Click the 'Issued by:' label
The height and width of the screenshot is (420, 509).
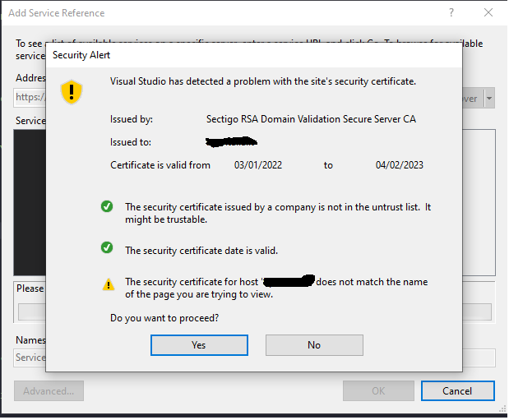coord(132,119)
